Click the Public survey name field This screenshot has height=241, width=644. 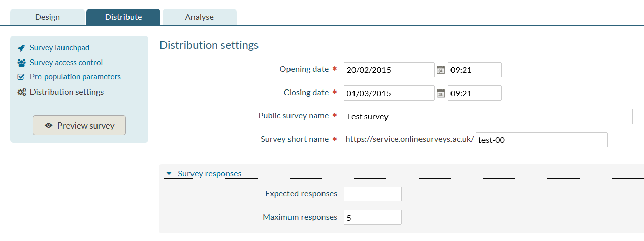pos(488,116)
